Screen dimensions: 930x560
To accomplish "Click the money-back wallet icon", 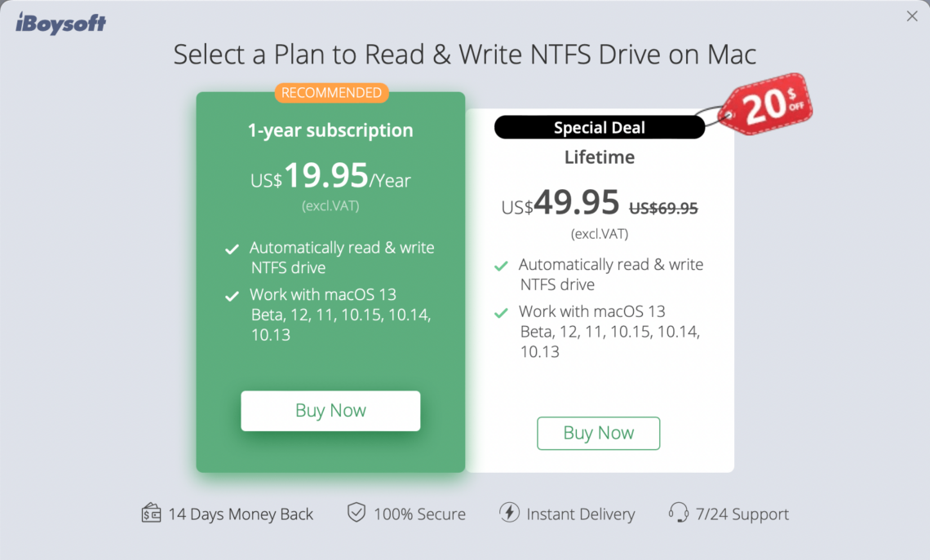I will 151,514.
